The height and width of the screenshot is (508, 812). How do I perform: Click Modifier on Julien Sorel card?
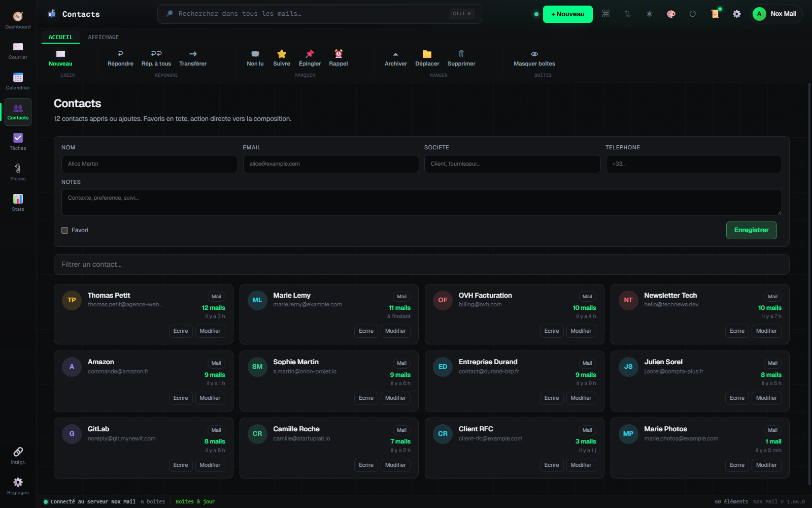766,398
